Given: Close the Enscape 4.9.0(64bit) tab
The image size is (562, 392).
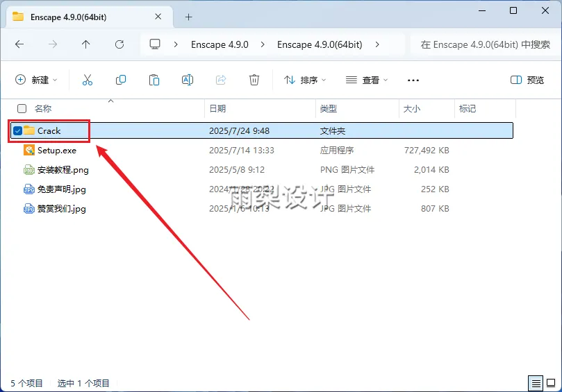Looking at the screenshot, I should [158, 17].
